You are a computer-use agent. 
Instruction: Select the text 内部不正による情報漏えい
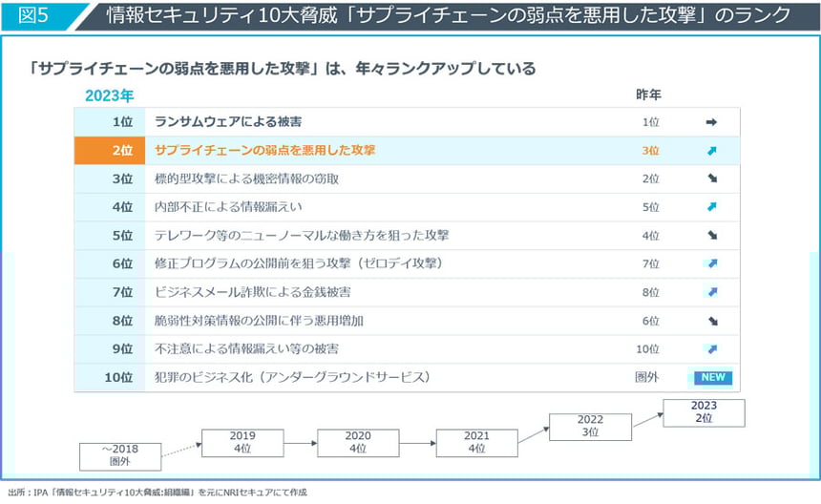click(x=228, y=207)
